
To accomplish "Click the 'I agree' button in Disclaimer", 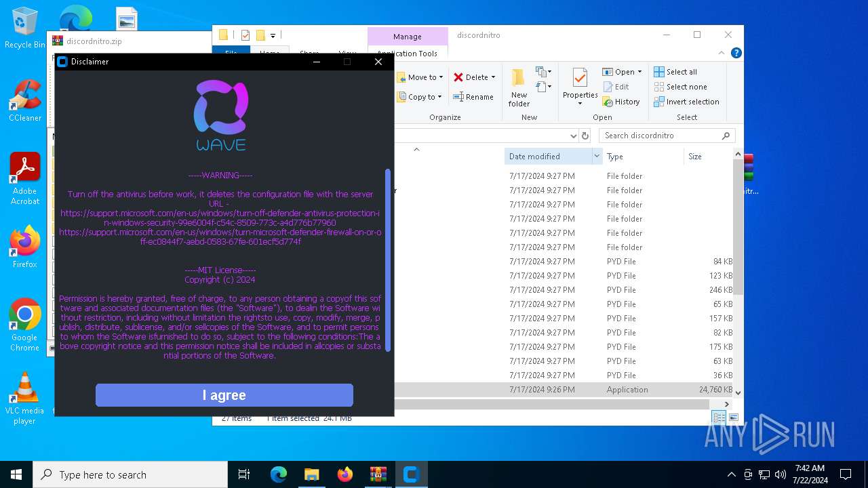I will click(x=224, y=395).
